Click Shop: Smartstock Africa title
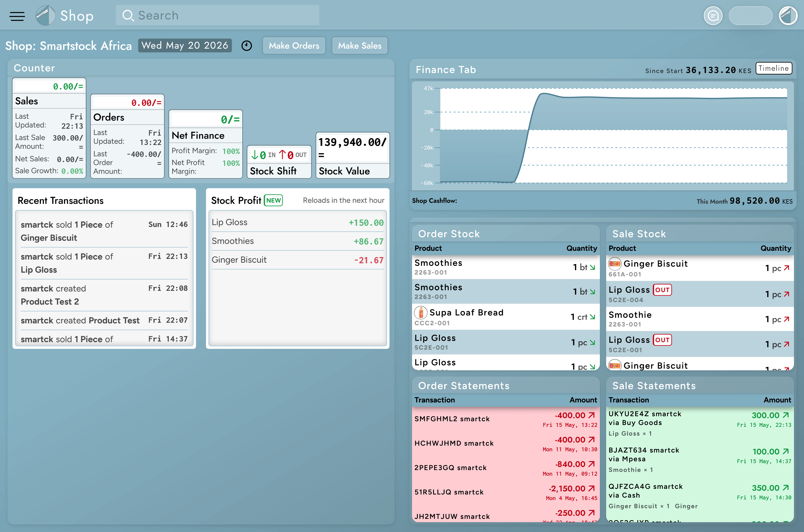Screen dimensions: 804x532 (x=68, y=46)
